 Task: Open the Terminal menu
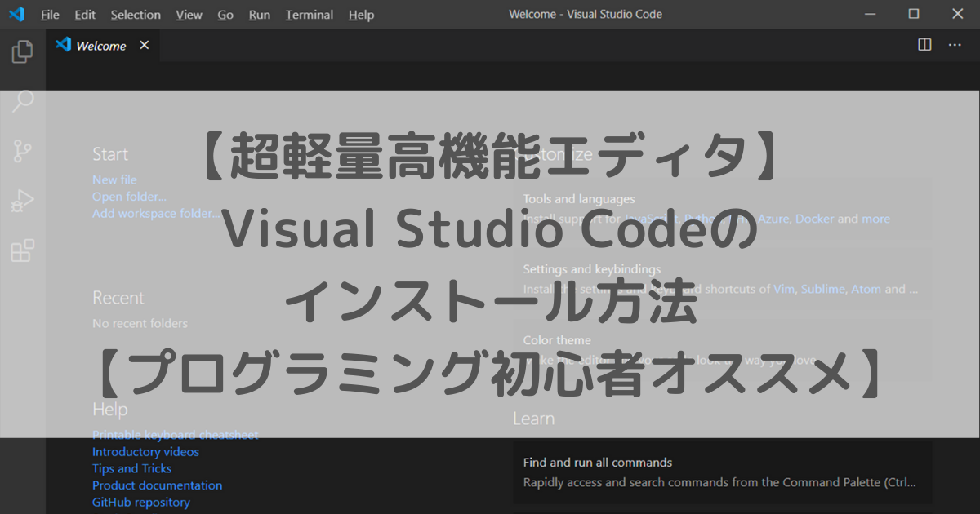[x=310, y=15]
